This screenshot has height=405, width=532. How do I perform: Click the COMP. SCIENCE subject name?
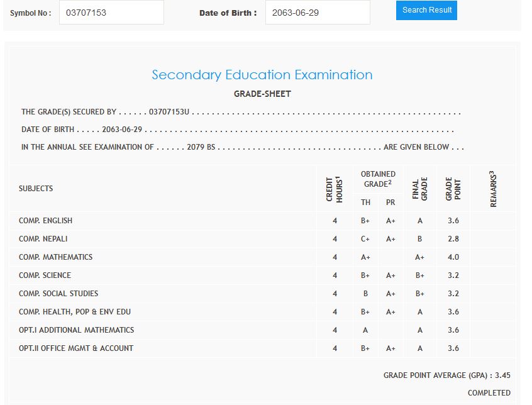[45, 275]
